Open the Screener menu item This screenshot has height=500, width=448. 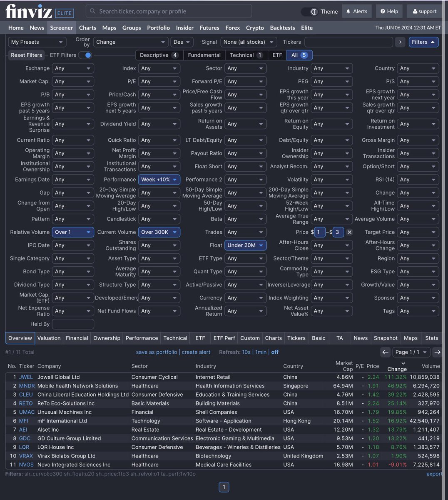coord(61,28)
